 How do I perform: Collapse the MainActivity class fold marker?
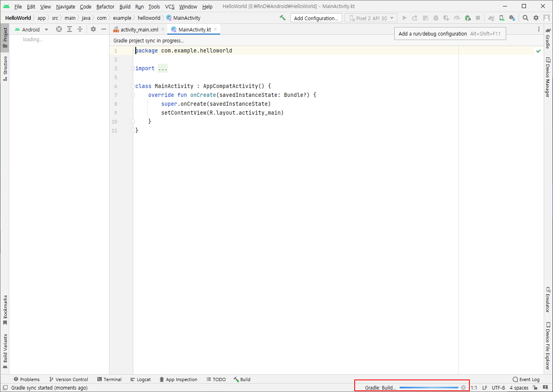(133, 86)
